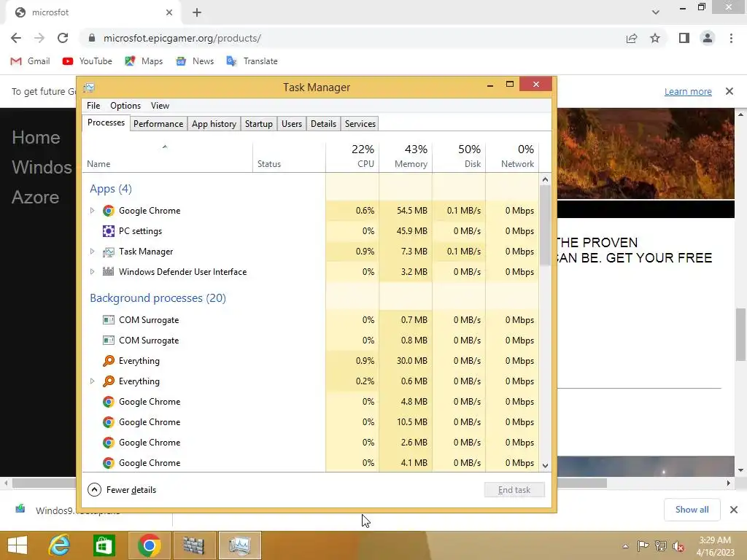Dismiss the Chrome notification bar
Viewport: 747px width, 560px height.
729,91
